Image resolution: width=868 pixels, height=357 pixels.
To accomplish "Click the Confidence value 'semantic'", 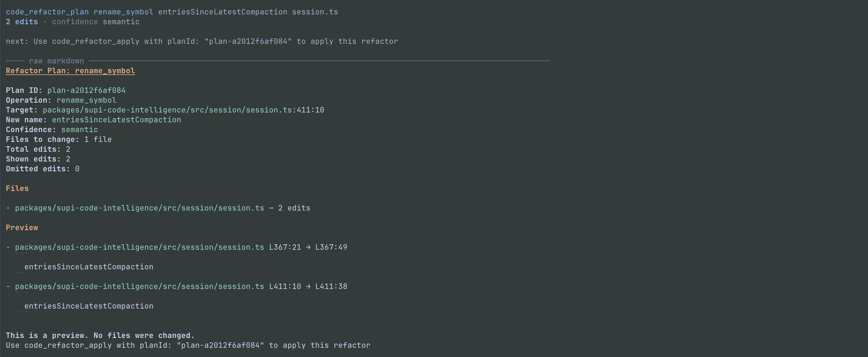I will pyautogui.click(x=80, y=129).
